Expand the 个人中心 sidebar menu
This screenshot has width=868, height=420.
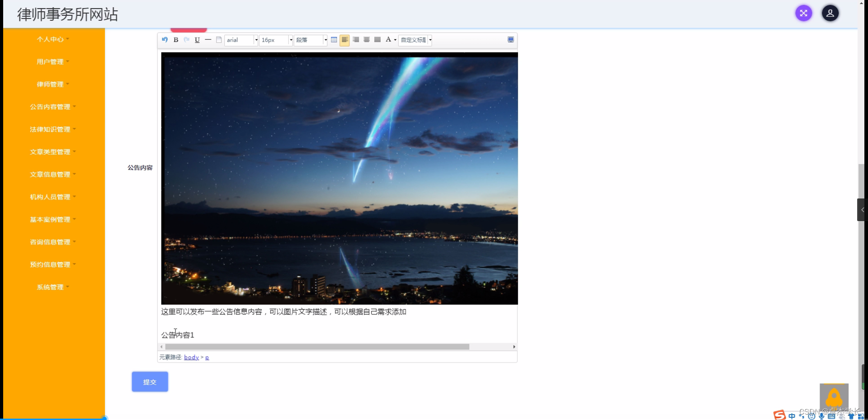click(x=53, y=39)
